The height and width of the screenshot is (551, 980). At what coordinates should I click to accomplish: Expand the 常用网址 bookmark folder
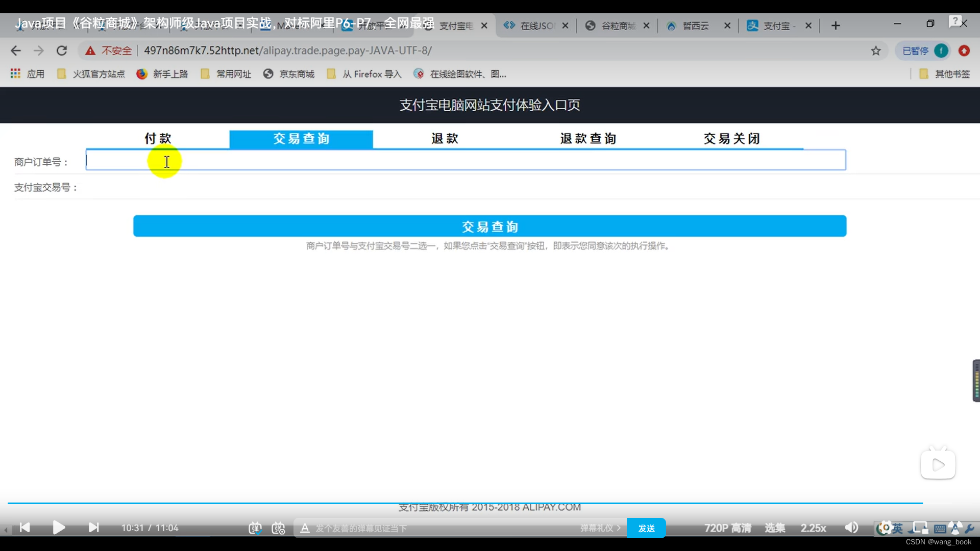pyautogui.click(x=226, y=74)
